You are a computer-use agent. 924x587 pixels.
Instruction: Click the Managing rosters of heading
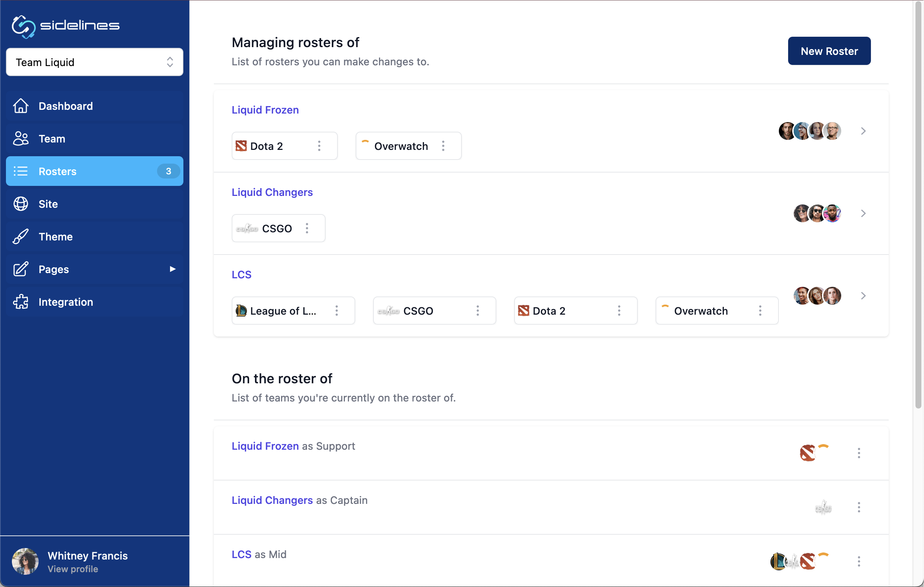tap(296, 42)
